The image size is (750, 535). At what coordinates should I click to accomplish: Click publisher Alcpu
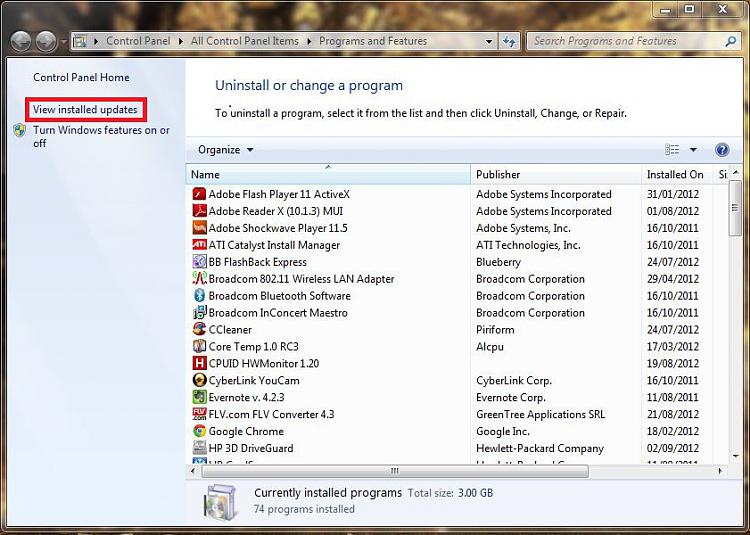tap(490, 347)
